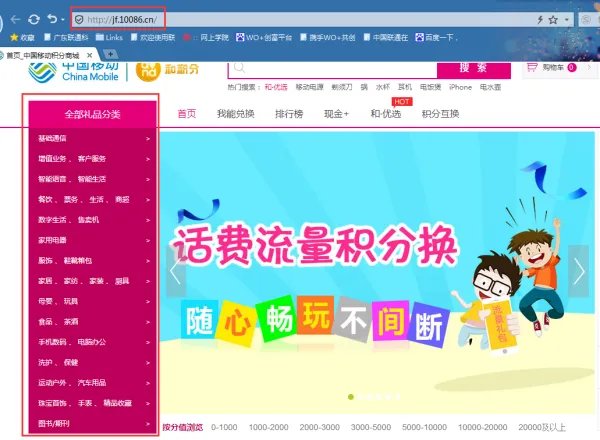Select the 珠宝首饰 category link

pos(52,403)
